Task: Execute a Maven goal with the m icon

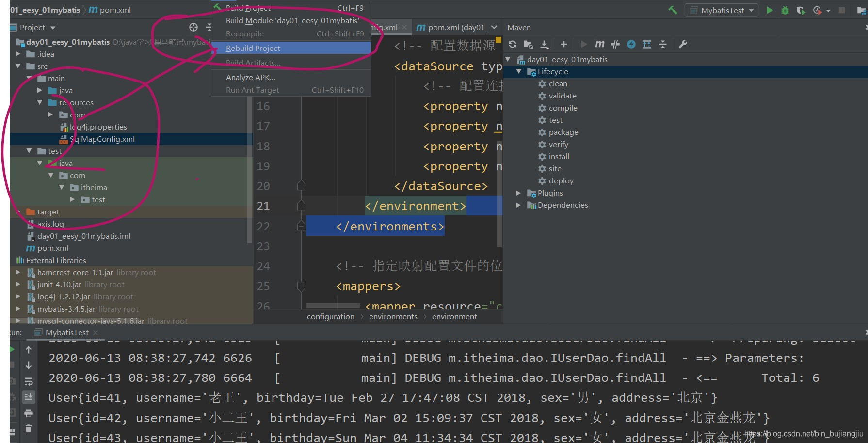Action: [x=600, y=44]
